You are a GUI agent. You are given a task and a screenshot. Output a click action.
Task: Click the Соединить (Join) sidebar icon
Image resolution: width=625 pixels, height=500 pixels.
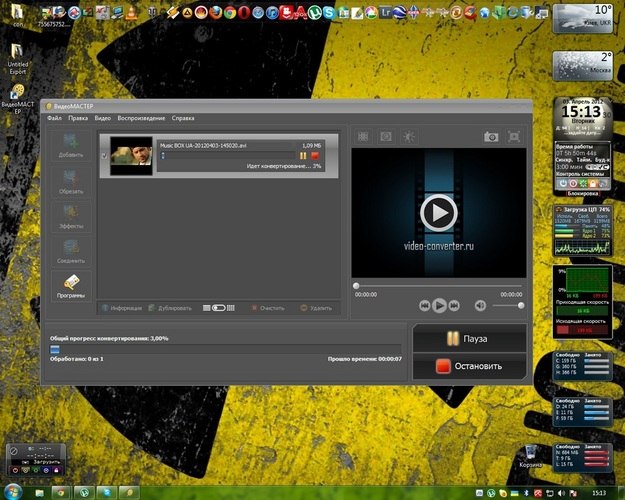pyautogui.click(x=71, y=252)
